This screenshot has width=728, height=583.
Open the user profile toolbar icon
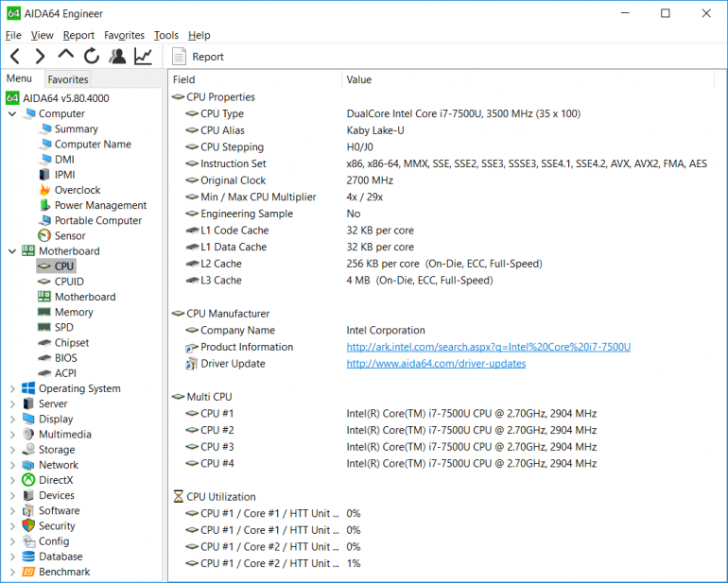click(117, 56)
